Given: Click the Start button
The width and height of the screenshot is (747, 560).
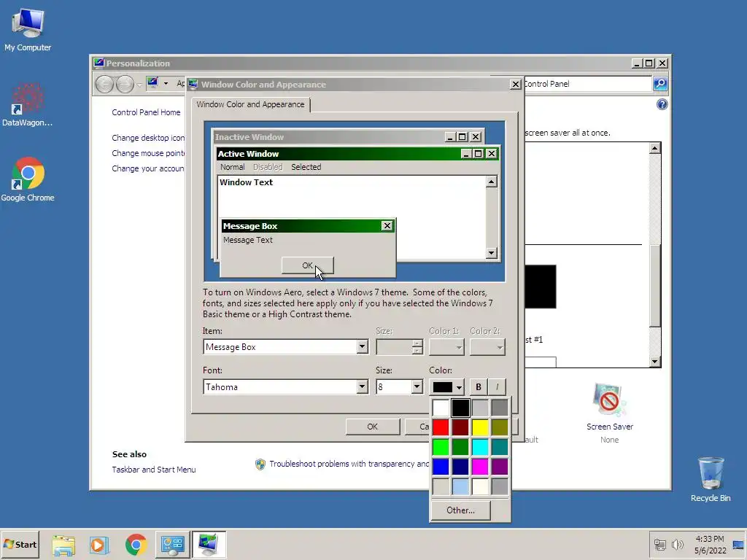Looking at the screenshot, I should (x=20, y=544).
